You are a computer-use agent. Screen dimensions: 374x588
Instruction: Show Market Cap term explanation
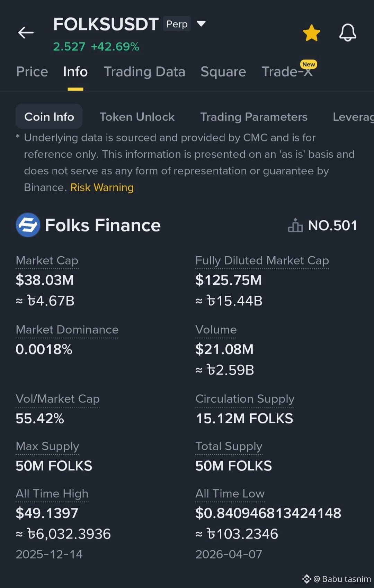coord(47,260)
